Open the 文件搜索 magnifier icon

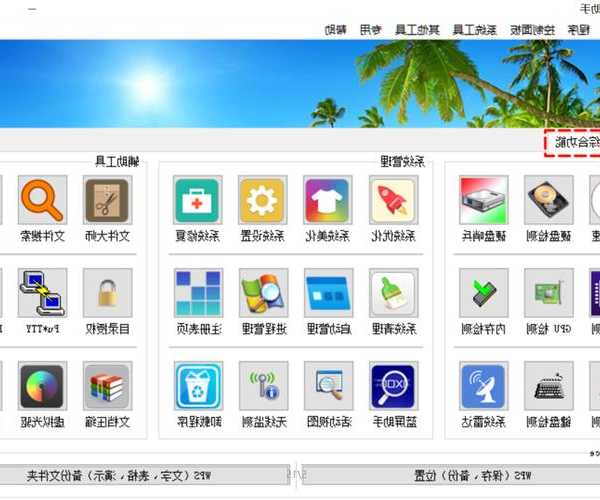[42, 201]
